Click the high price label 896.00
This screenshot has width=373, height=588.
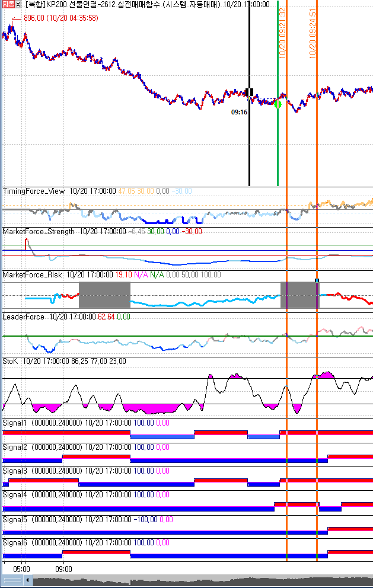point(34,18)
